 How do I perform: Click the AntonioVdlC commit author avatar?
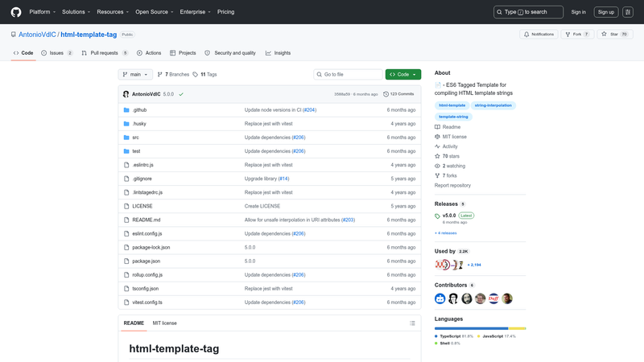(126, 94)
